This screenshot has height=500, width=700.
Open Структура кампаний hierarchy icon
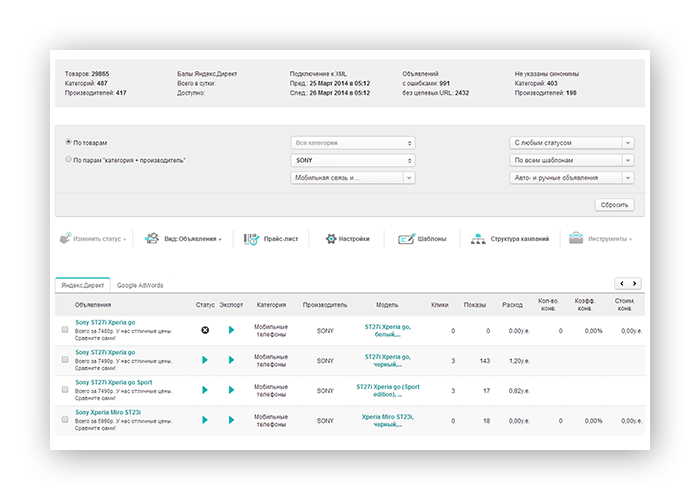click(x=478, y=239)
